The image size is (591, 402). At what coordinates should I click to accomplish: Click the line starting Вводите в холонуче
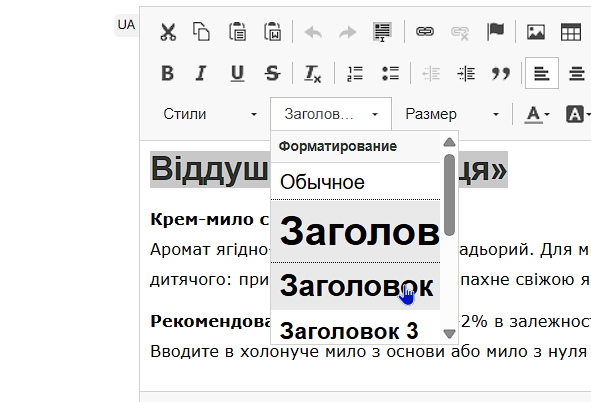(368, 352)
